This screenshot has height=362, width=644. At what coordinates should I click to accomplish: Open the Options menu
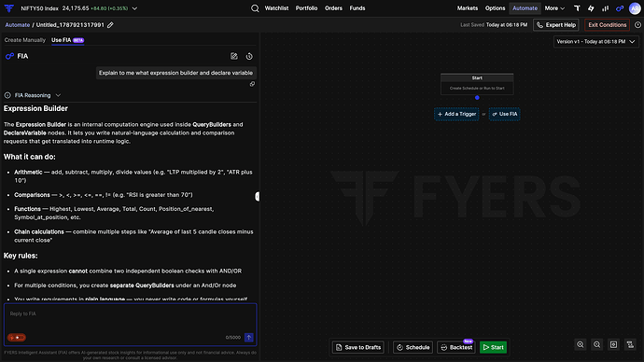(495, 8)
